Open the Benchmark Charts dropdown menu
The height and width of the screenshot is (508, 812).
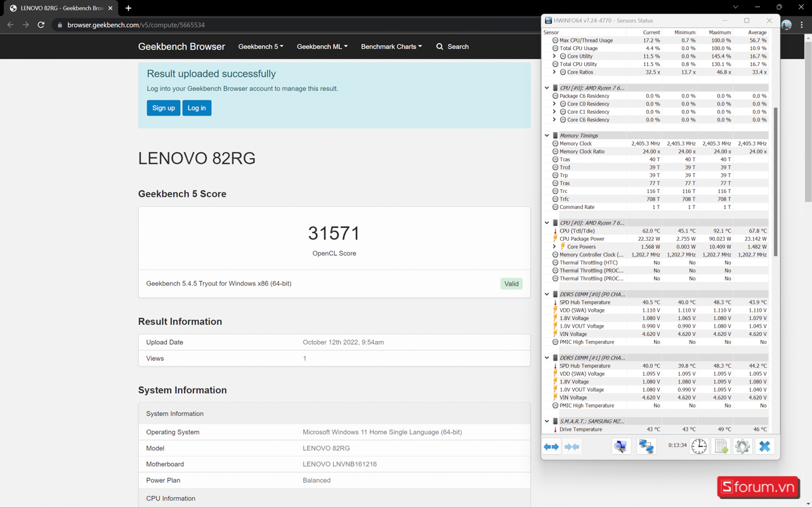click(391, 46)
